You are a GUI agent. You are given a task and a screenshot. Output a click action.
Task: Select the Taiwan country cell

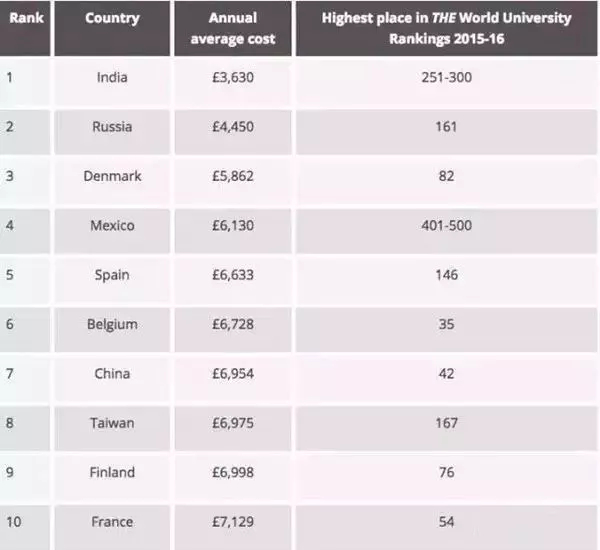(x=112, y=423)
